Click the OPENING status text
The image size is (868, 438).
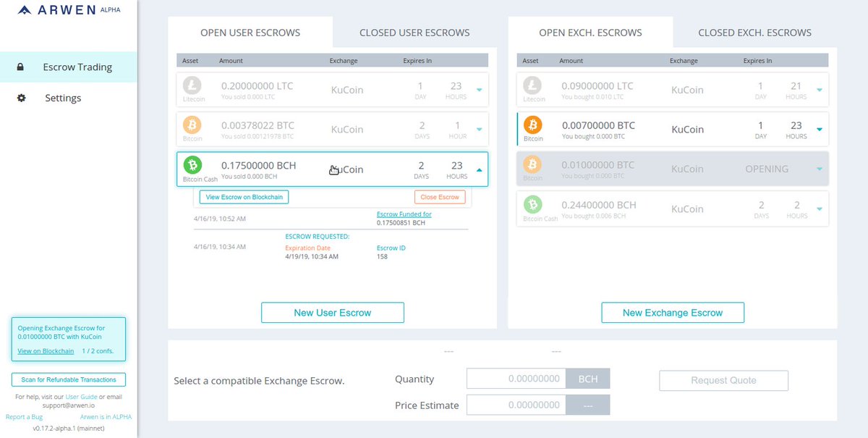pos(767,169)
